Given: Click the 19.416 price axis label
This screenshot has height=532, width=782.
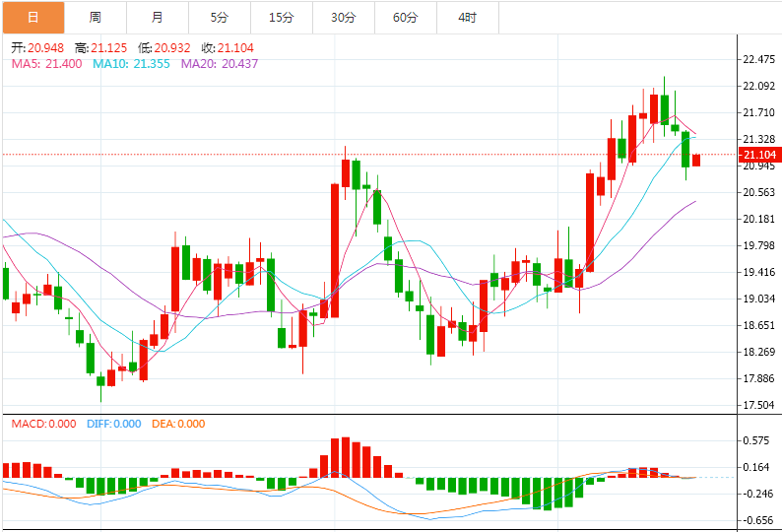Looking at the screenshot, I should click(759, 272).
